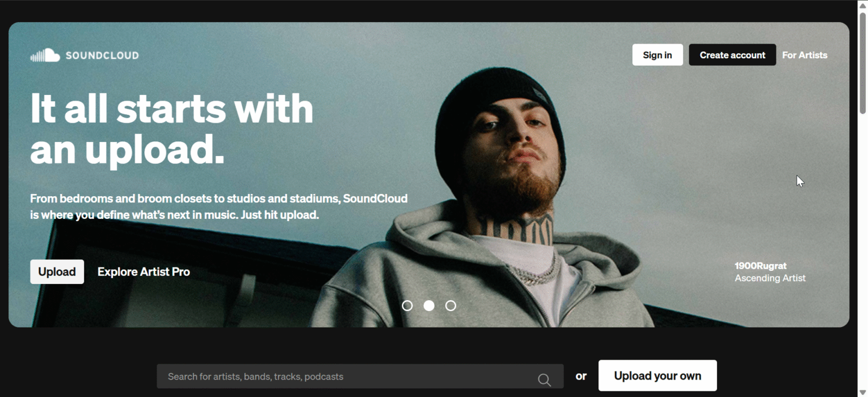Screen dimensions: 868x397
Task: Follow the Explore Artist Pro link
Action: [144, 271]
